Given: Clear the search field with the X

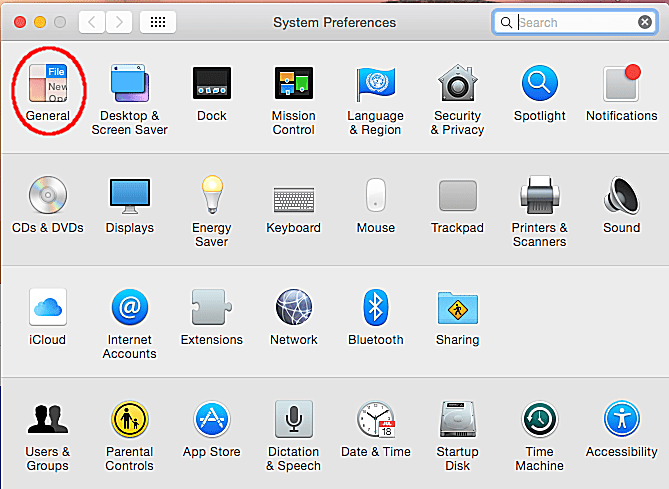Looking at the screenshot, I should click(x=645, y=22).
